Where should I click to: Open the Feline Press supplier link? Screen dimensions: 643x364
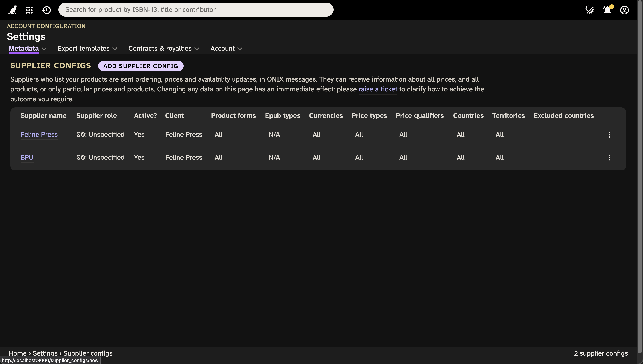pyautogui.click(x=39, y=135)
